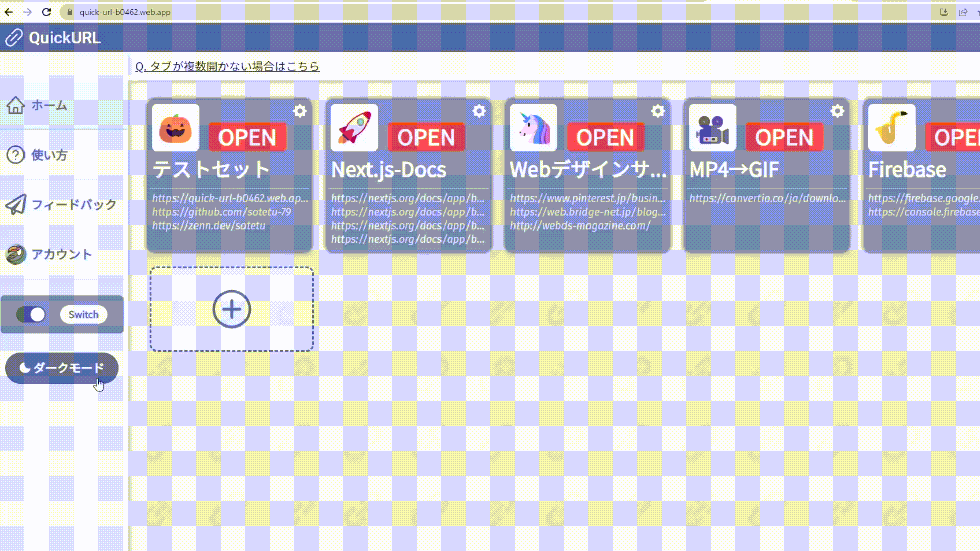Open the ホーム menu item
This screenshot has height=551, width=980.
pyautogui.click(x=64, y=105)
